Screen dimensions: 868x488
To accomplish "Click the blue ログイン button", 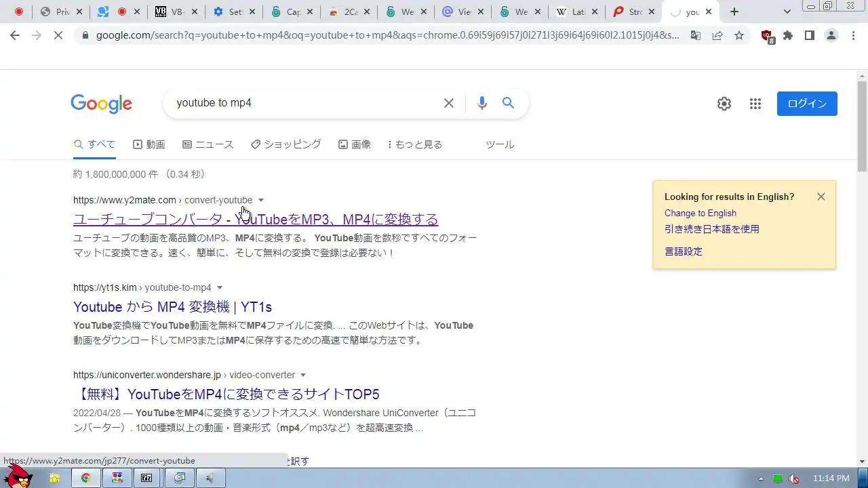I will (x=807, y=104).
